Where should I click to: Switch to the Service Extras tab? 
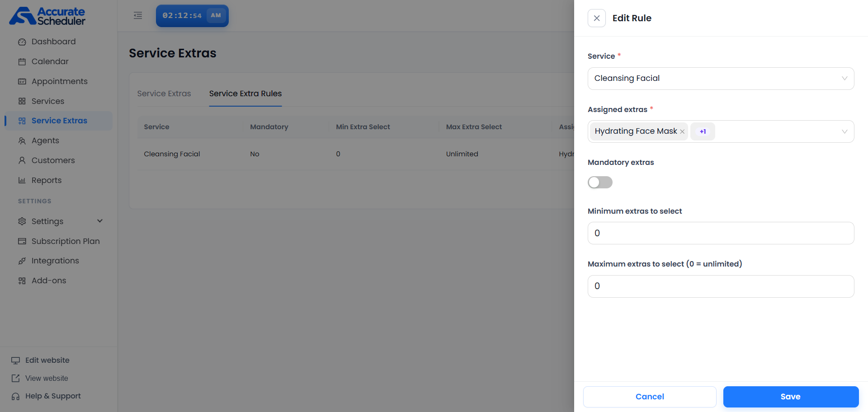[164, 94]
